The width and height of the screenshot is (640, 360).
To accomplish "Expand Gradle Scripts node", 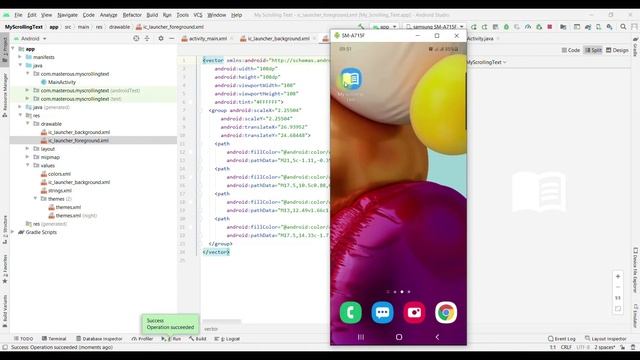I will tap(13, 232).
